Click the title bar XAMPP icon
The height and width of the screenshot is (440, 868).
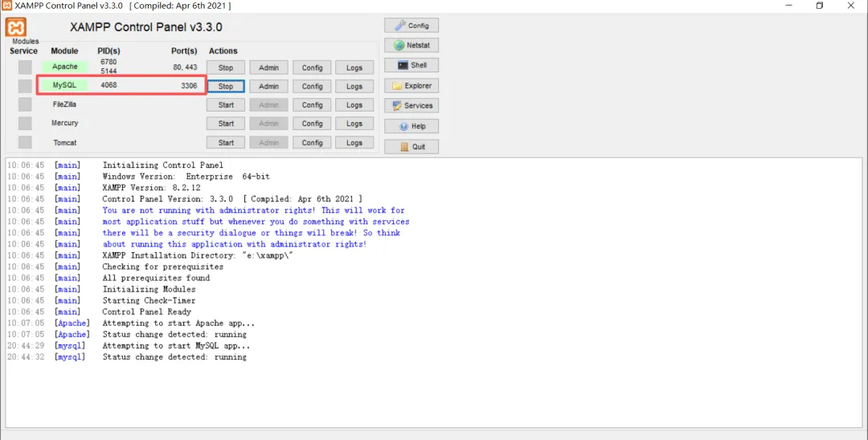pyautogui.click(x=6, y=6)
